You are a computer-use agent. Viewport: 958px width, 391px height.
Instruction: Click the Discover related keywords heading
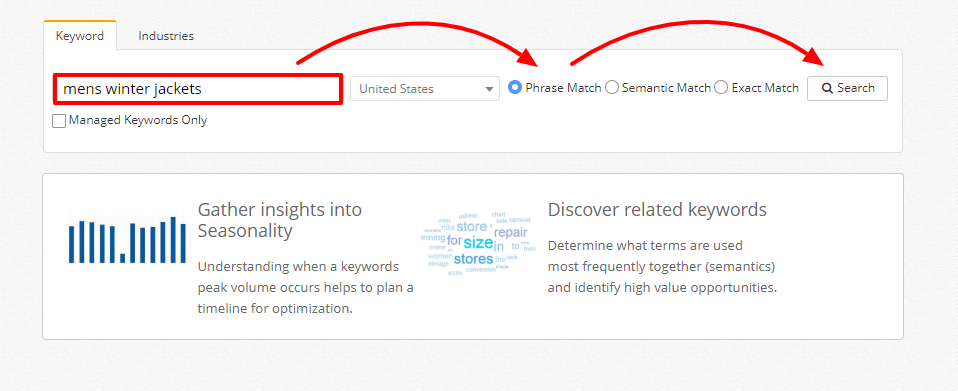[x=657, y=210]
